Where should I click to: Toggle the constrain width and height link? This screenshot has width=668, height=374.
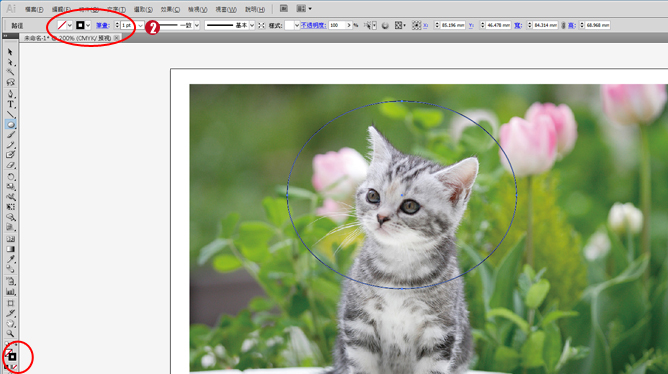pos(563,26)
